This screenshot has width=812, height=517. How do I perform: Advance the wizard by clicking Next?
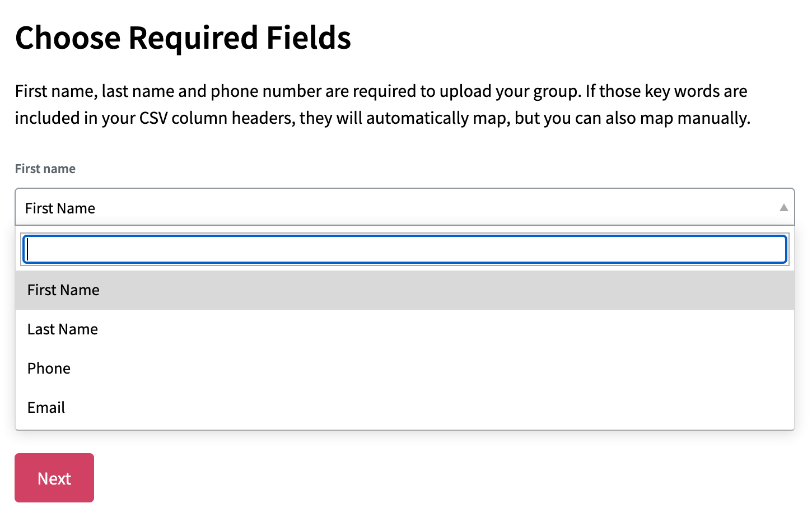(x=54, y=477)
